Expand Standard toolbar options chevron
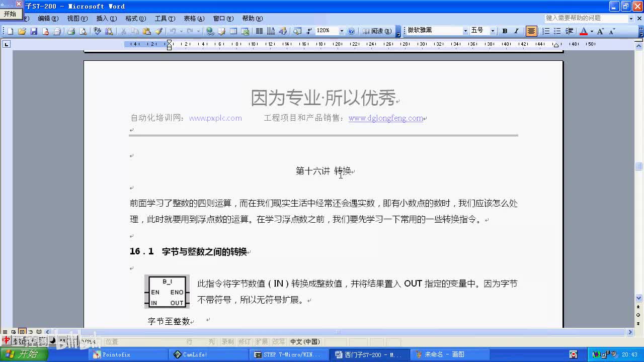 pyautogui.click(x=398, y=32)
